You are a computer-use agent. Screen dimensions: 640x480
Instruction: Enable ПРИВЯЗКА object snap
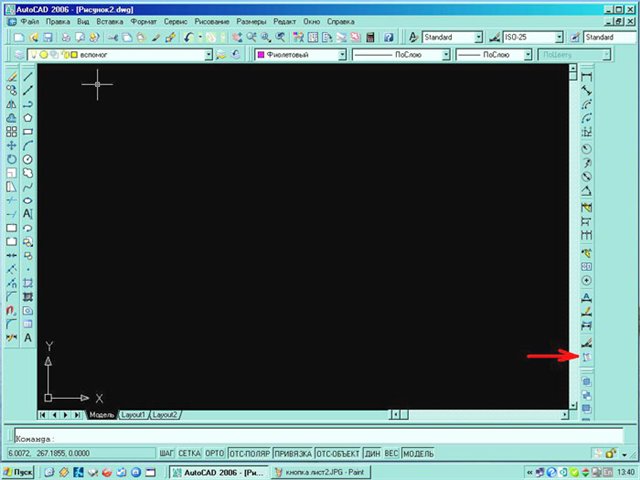coord(293,453)
